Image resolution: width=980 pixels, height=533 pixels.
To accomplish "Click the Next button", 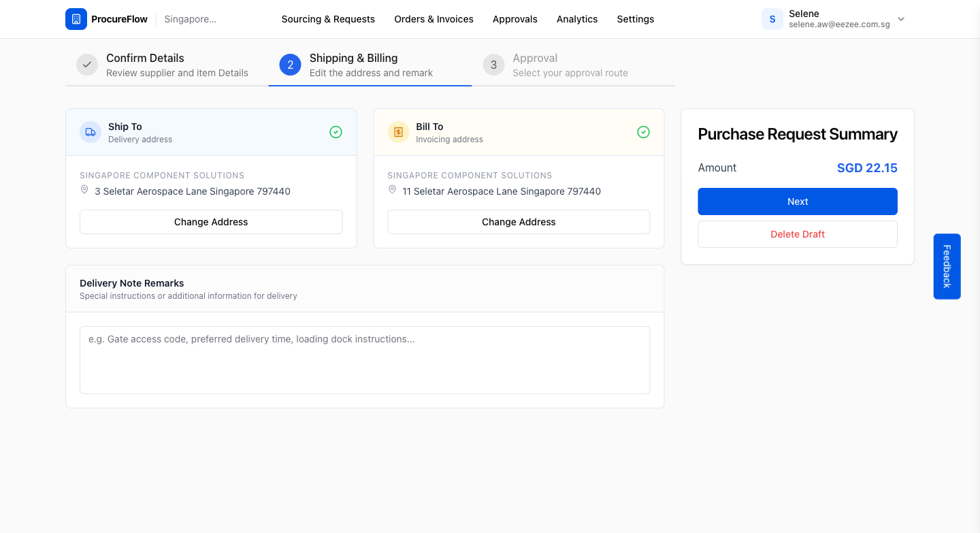I will [x=798, y=201].
